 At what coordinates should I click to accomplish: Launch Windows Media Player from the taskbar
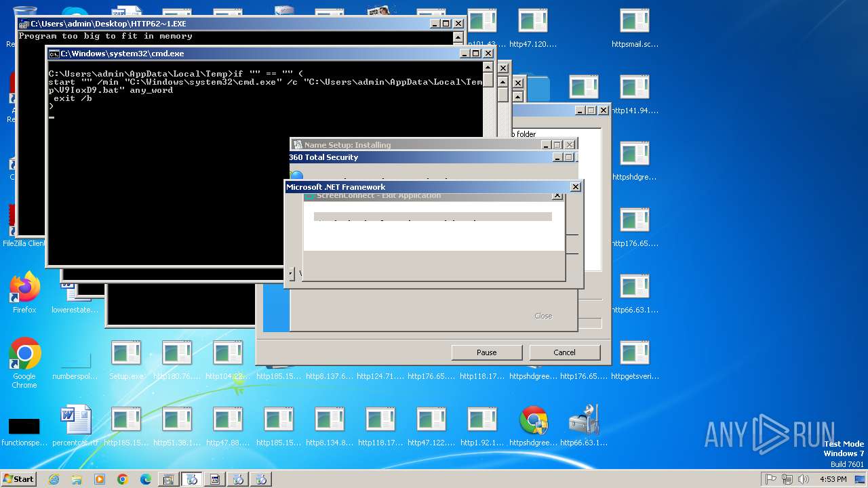(x=100, y=479)
